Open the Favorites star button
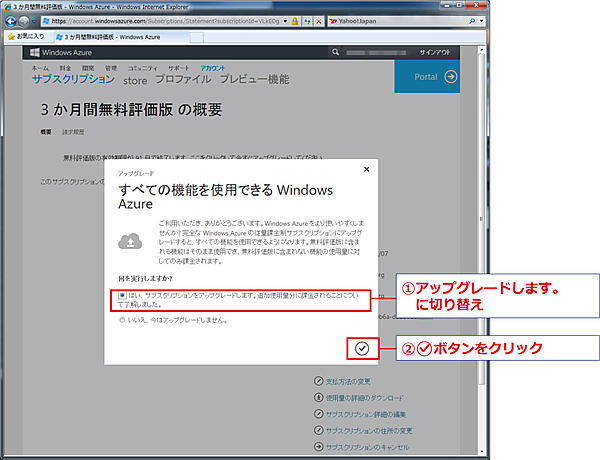 coord(26,36)
